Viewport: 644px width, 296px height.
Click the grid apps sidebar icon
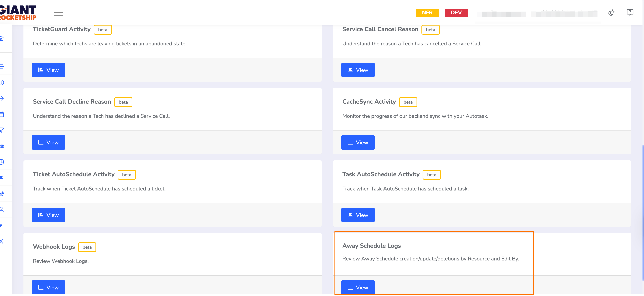click(x=2, y=146)
